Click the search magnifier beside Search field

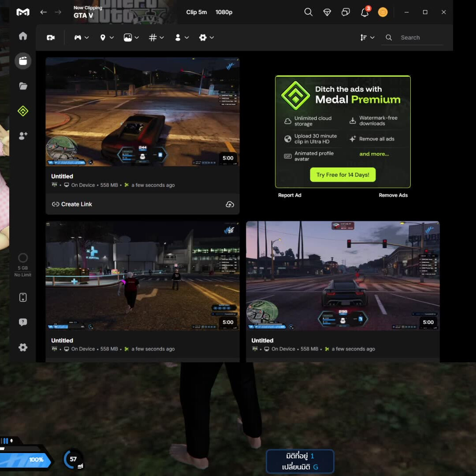388,37
